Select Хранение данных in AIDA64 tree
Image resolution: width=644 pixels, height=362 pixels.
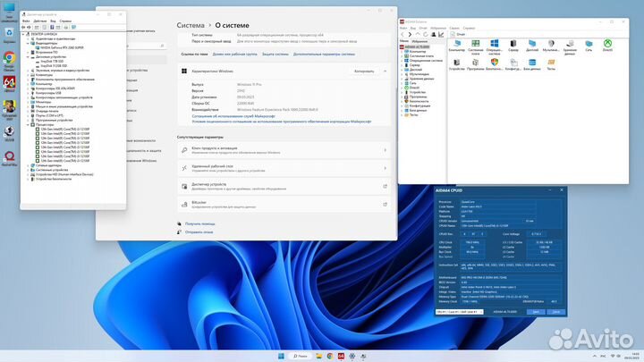coord(421,79)
